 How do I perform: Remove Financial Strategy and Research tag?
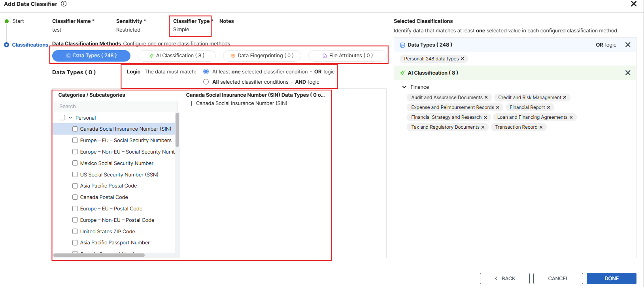coord(485,117)
